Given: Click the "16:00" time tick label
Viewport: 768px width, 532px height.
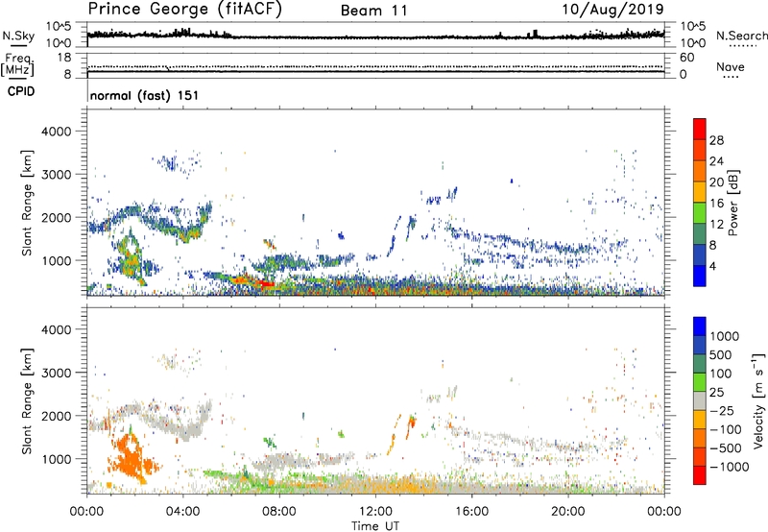Looking at the screenshot, I should [471, 512].
